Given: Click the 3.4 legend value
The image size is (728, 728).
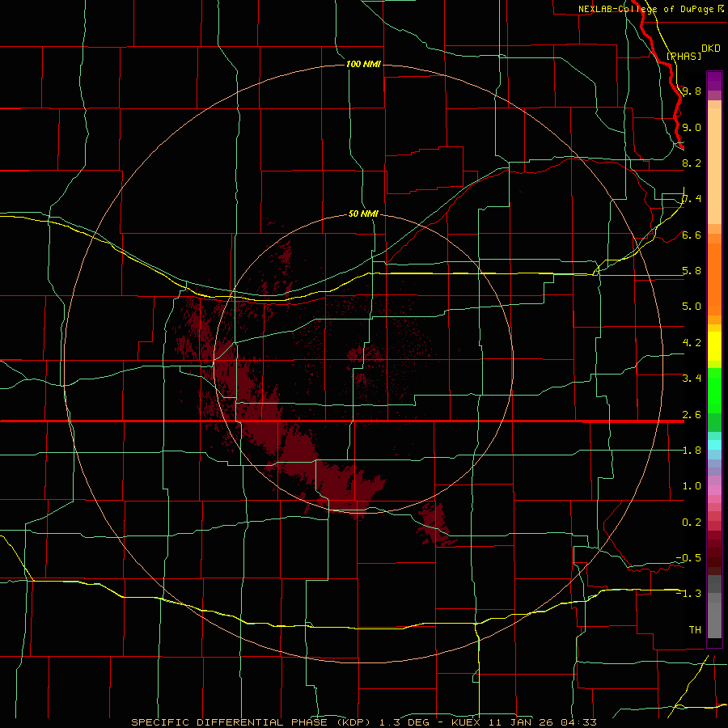Looking at the screenshot, I should [x=692, y=378].
